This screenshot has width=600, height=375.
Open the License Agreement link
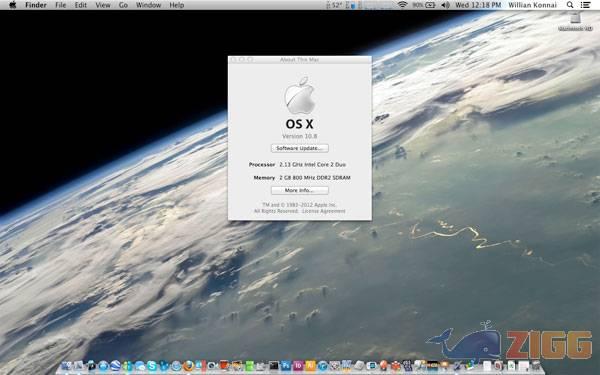(x=323, y=211)
